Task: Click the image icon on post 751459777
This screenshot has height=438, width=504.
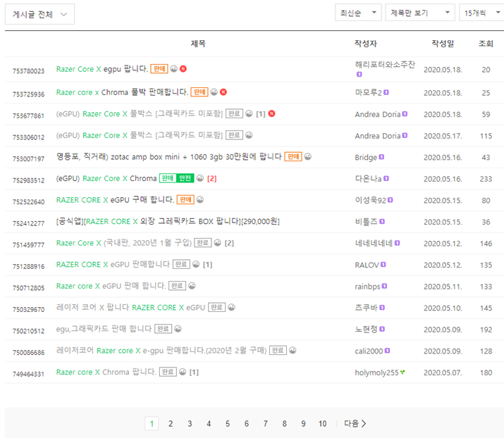Action: pos(218,243)
